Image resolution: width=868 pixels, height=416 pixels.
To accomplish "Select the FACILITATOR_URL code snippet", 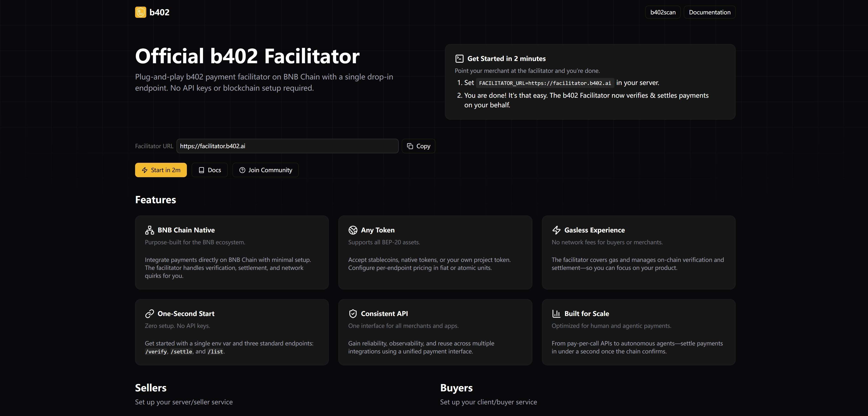I will (545, 83).
